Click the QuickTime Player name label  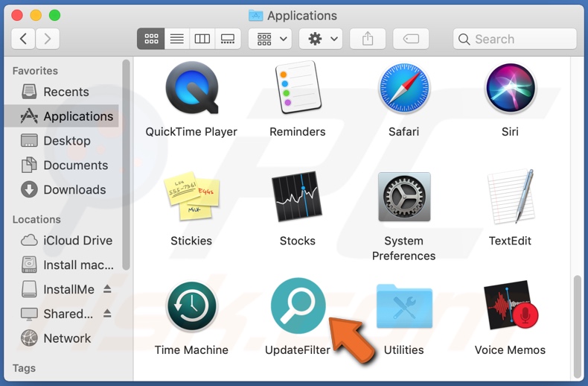[x=191, y=132]
